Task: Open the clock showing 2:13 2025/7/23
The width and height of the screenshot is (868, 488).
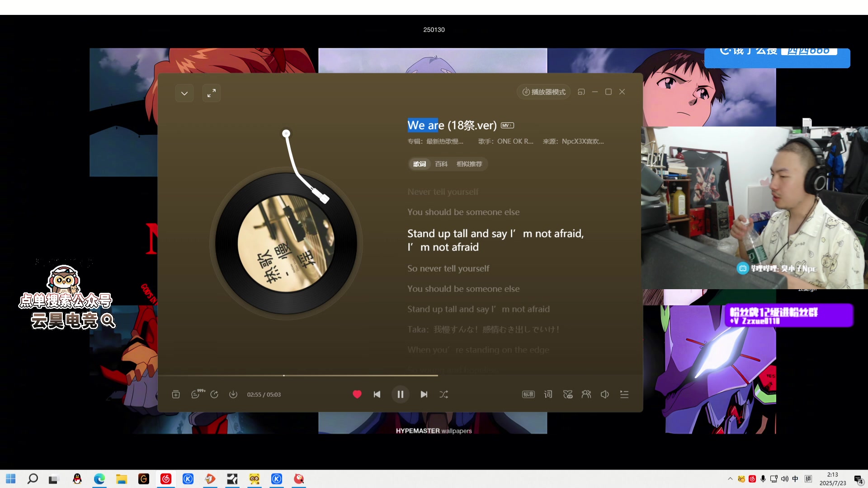Action: 832,479
